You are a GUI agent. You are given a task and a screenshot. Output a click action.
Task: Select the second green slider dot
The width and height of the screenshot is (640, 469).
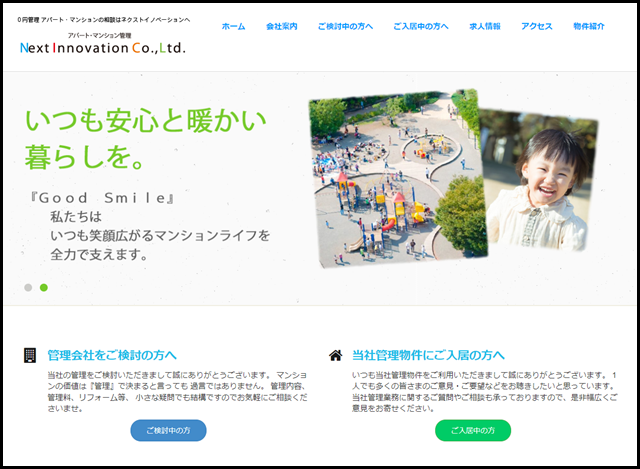coord(44,287)
